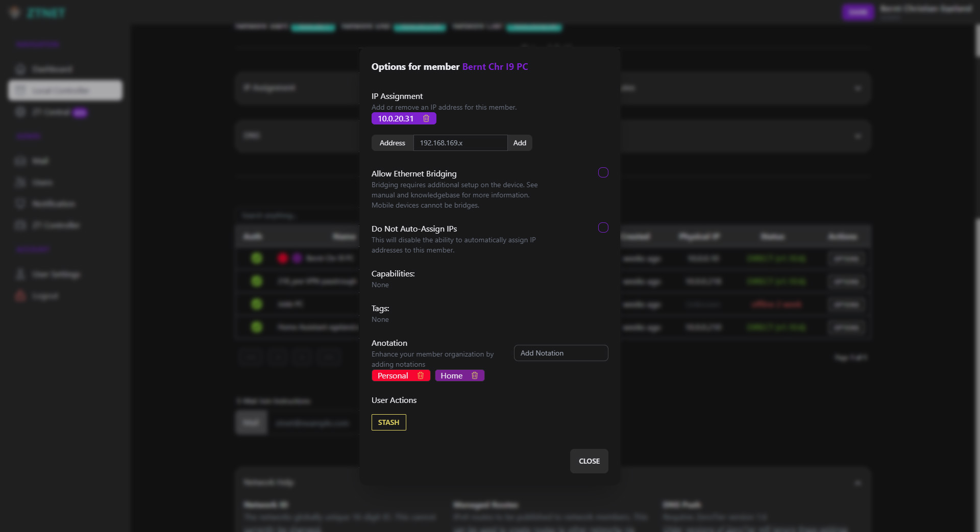The height and width of the screenshot is (532, 980).
Task: Open ZT Controller via its sidebar icon
Action: point(19,224)
